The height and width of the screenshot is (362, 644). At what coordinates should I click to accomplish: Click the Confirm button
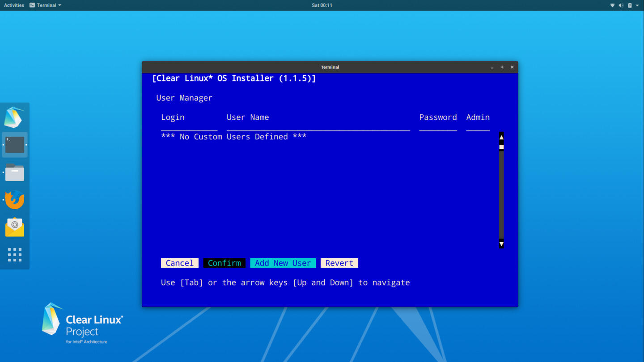coord(225,263)
